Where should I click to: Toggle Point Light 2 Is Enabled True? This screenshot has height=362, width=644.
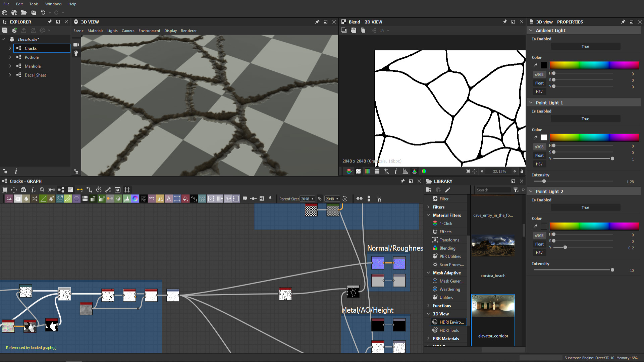click(585, 208)
